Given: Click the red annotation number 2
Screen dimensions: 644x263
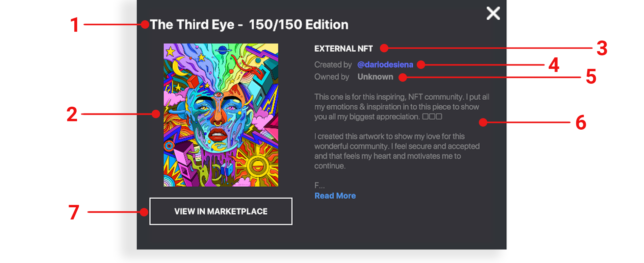Looking at the screenshot, I should (x=72, y=114).
